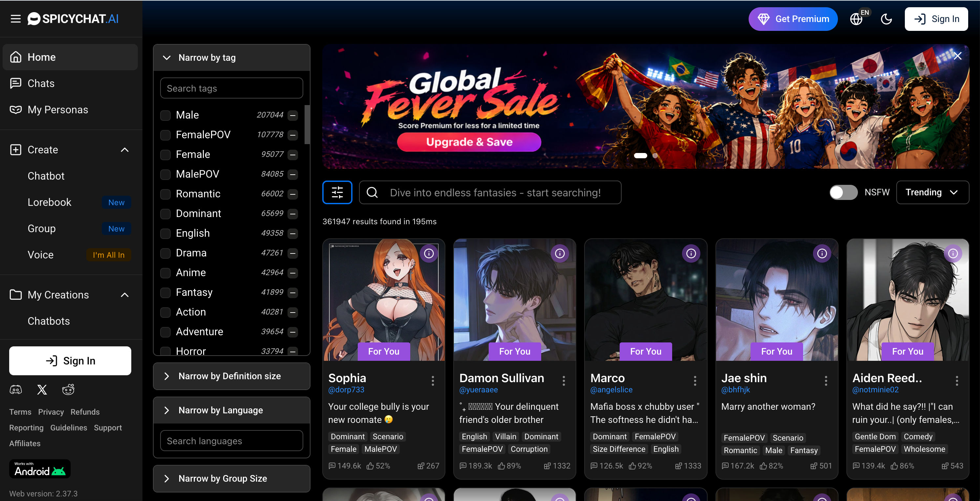Open info icon on Sophia card
Screen dimensions: 980x501
click(429, 253)
